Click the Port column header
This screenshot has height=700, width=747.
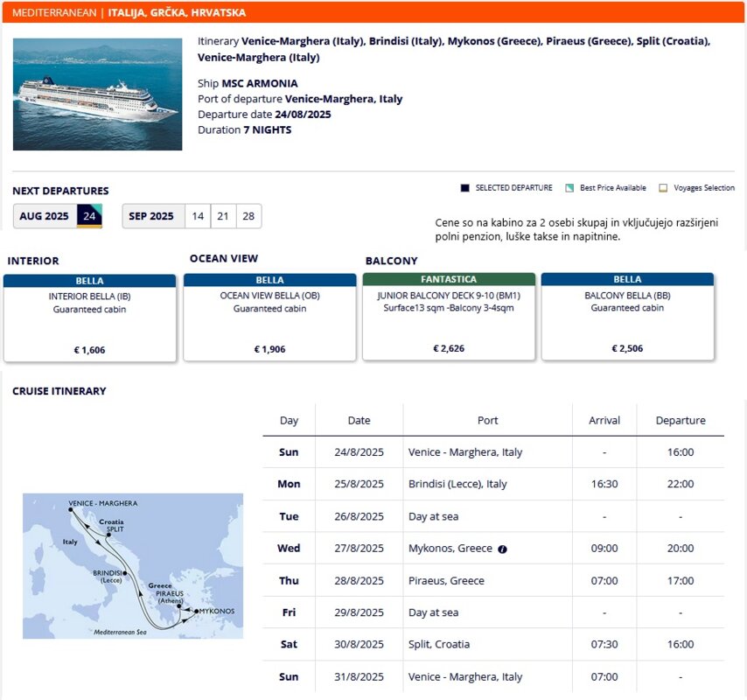click(x=487, y=420)
